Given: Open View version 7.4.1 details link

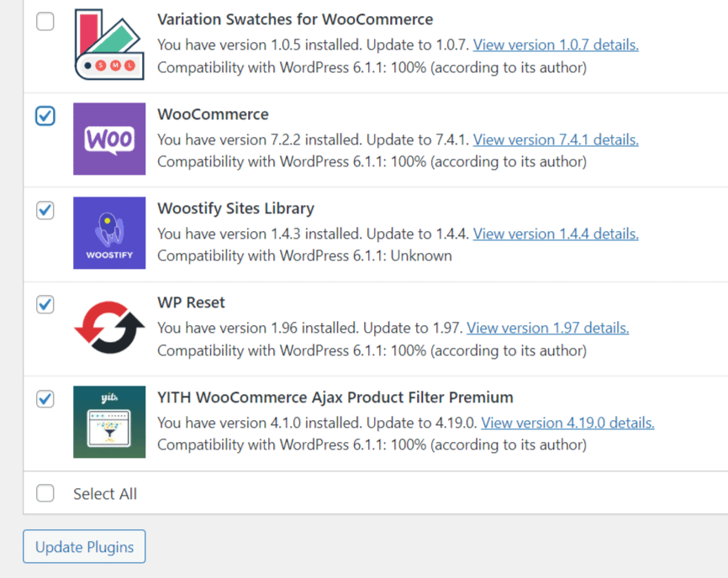Looking at the screenshot, I should coord(556,139).
